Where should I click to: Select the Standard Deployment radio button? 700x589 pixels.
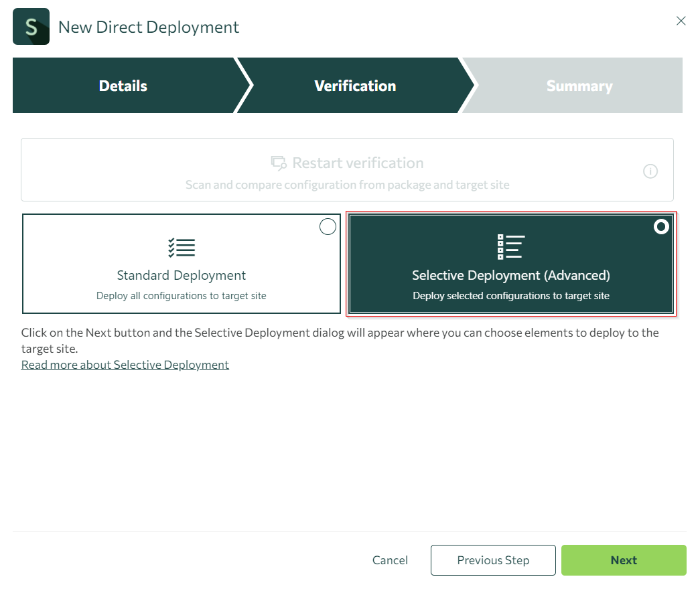tap(328, 227)
